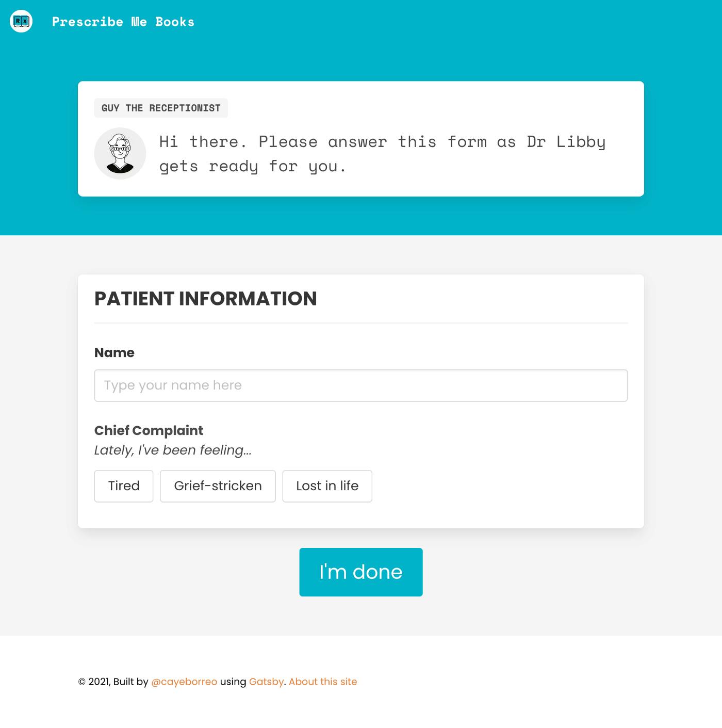The width and height of the screenshot is (722, 728).
Task: Click the patient information form card
Action: tap(361, 401)
